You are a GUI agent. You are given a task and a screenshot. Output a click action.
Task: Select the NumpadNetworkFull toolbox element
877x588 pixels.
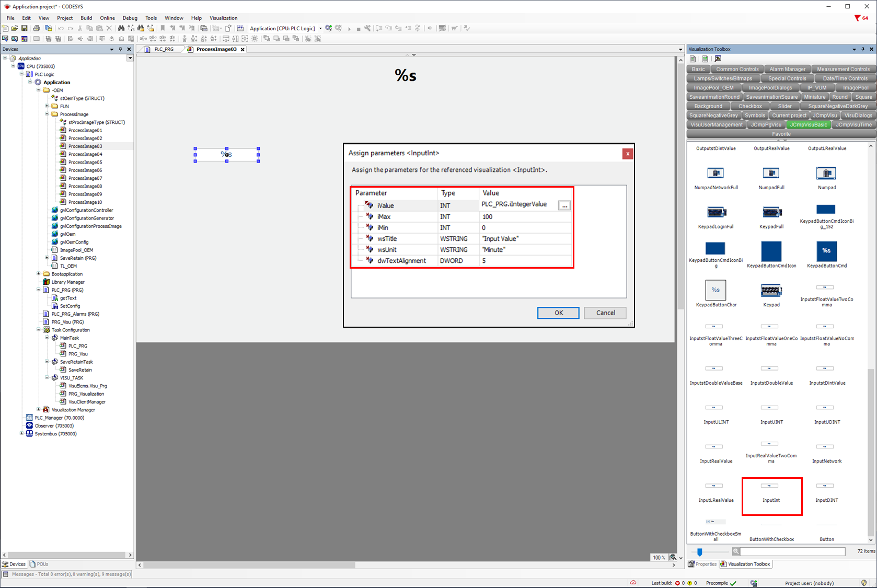(x=716, y=174)
